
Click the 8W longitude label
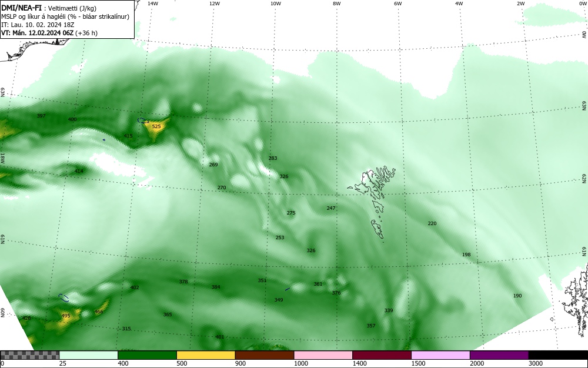pos(336,4)
